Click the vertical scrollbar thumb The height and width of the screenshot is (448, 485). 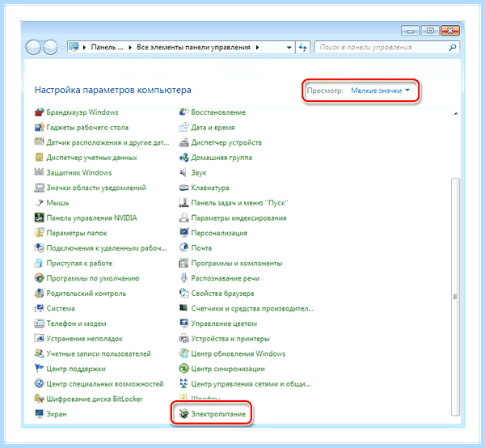tap(455, 297)
